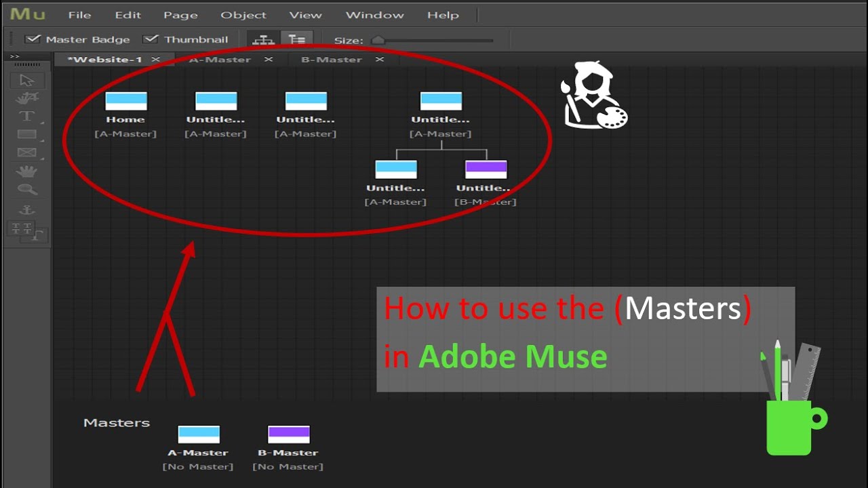868x488 pixels.
Task: Click the toolbox grip handle
Action: [x=27, y=65]
